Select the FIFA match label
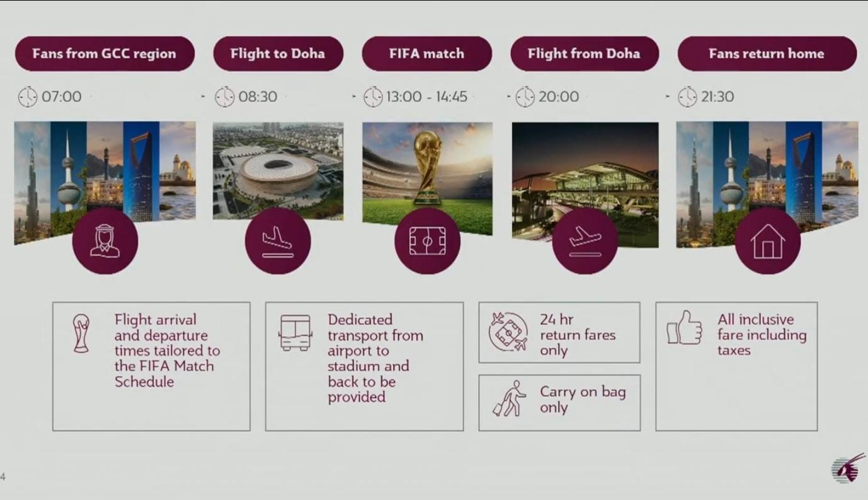 [x=426, y=54]
